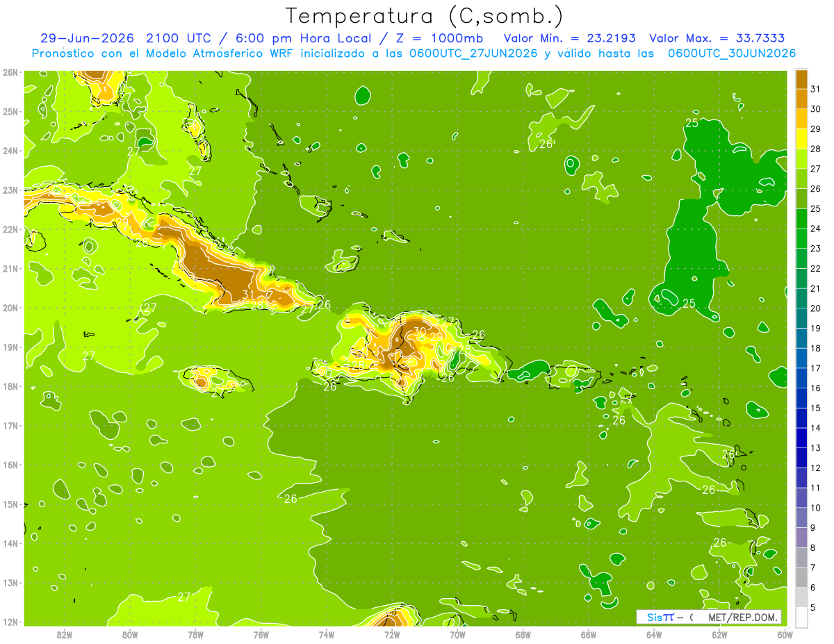Pick the dark blue swatch between 12 and 13
The width and height of the screenshot is (834, 644).
(801, 458)
